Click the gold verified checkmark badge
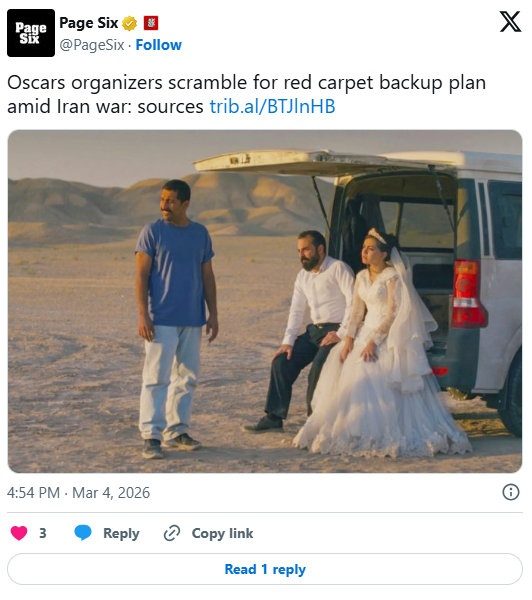 tap(129, 24)
